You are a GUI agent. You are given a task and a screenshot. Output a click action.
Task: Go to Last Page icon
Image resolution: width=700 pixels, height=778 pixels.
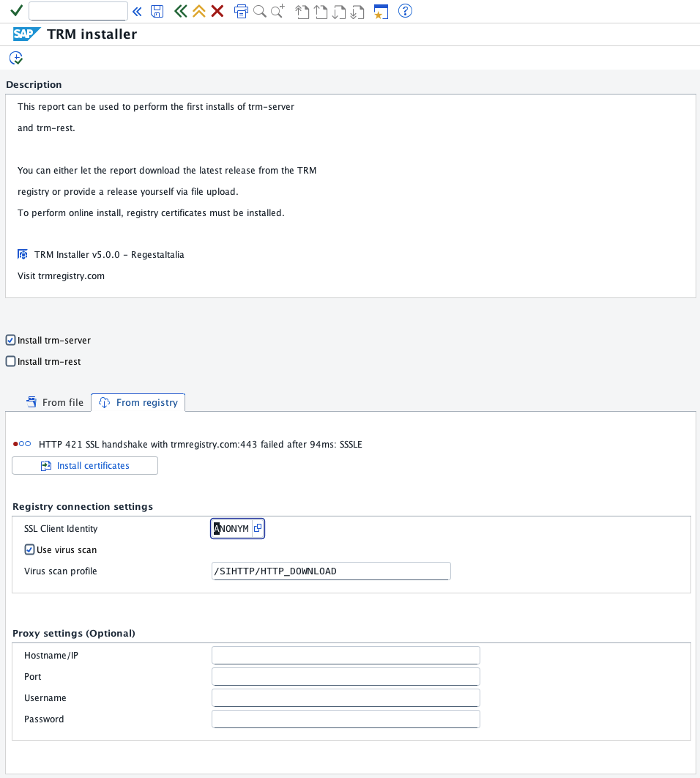(x=357, y=12)
